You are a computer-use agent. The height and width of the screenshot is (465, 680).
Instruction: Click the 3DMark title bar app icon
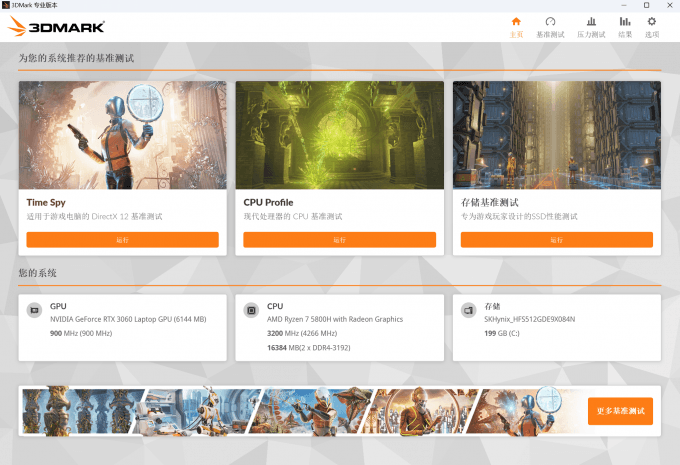[6, 5]
